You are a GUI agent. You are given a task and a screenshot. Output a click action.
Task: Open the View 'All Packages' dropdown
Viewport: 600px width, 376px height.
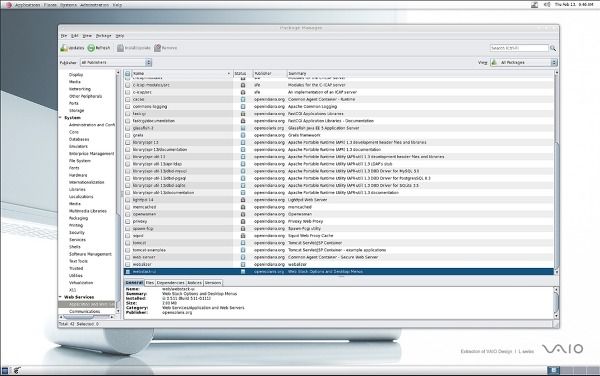pos(524,62)
